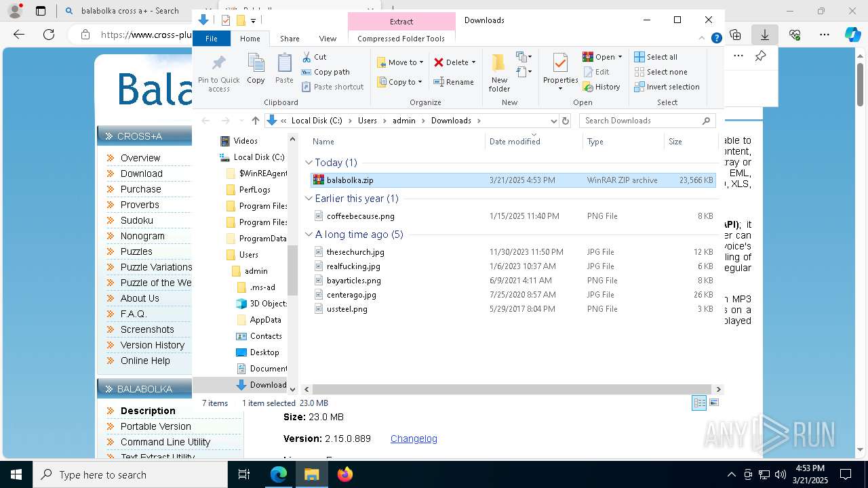This screenshot has height=488, width=868.
Task: Click the Changelog link
Action: (414, 439)
